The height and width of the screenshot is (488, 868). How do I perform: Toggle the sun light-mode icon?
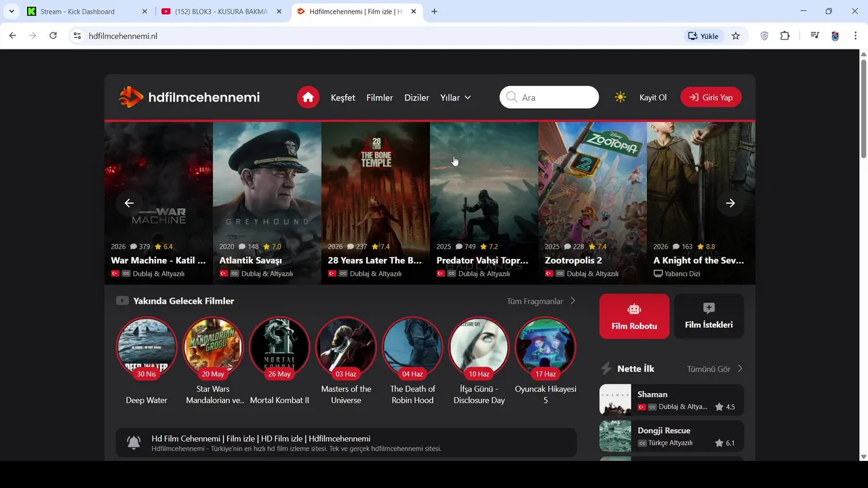620,98
